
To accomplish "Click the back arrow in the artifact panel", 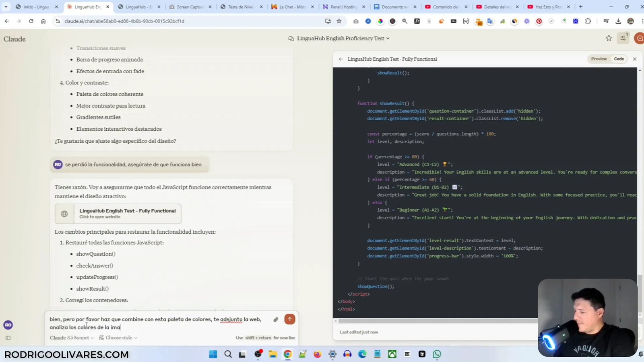I will [x=341, y=59].
